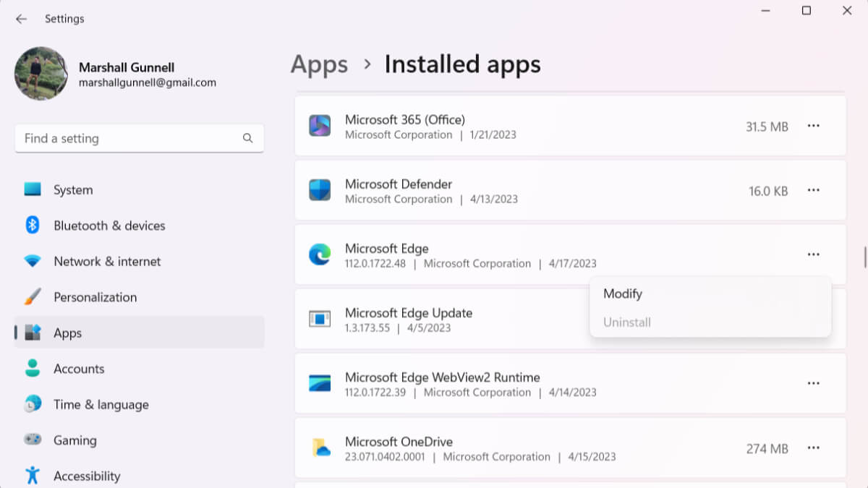Click the System monitor icon in sidebar
Viewport: 868px width, 488px height.
pos(33,189)
